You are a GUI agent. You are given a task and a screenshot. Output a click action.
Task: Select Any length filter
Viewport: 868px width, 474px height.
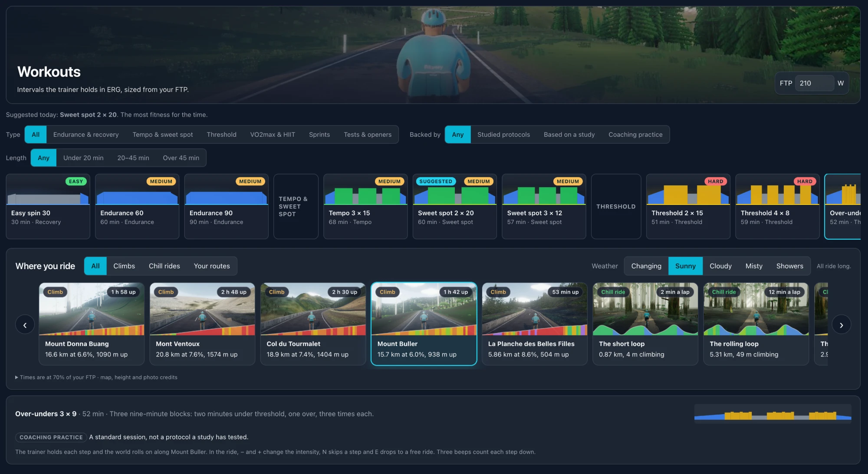click(x=43, y=158)
